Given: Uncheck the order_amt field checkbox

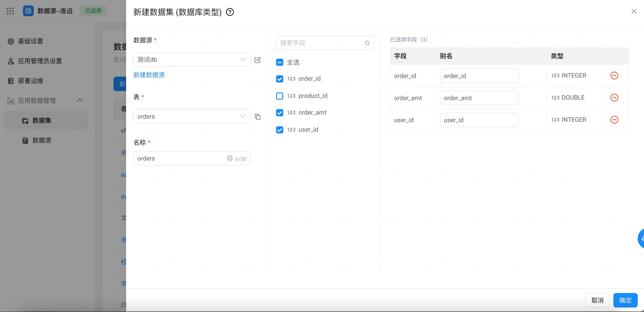Looking at the screenshot, I should pos(279,112).
